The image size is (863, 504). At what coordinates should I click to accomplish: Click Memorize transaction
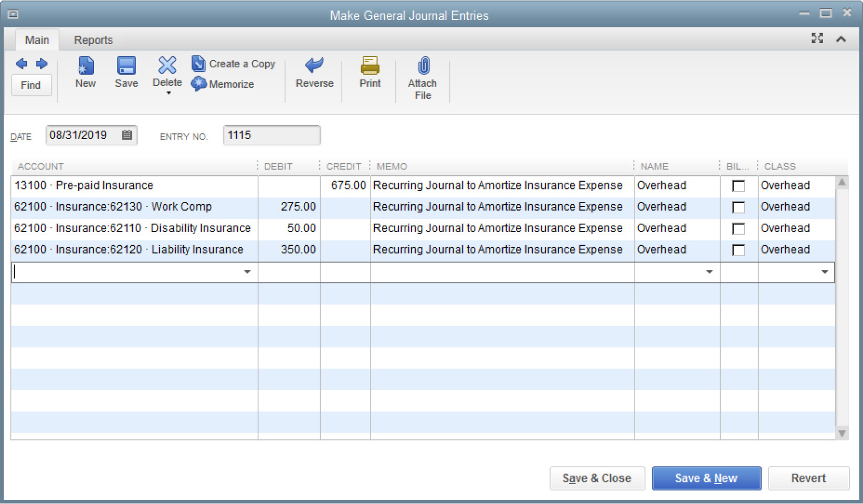point(223,84)
